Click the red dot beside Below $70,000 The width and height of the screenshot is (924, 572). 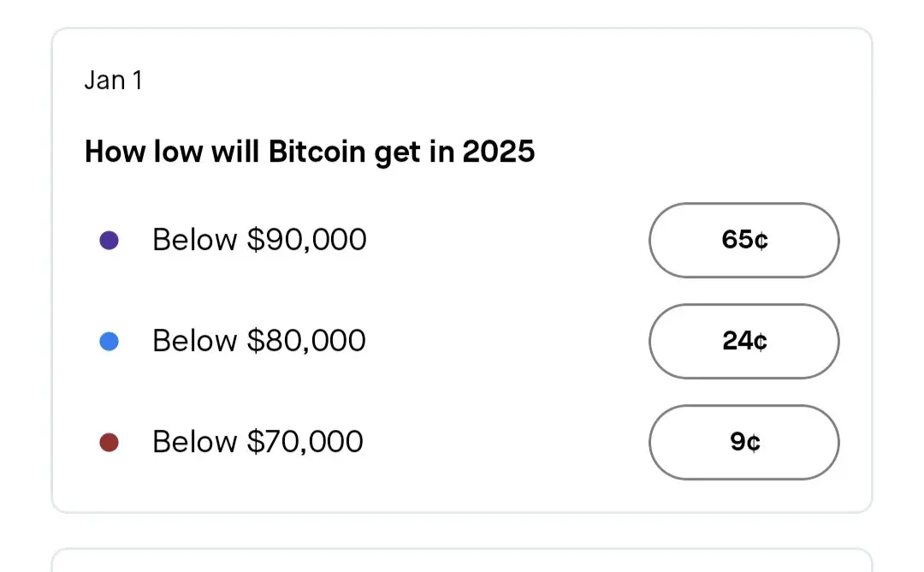pyautogui.click(x=109, y=443)
